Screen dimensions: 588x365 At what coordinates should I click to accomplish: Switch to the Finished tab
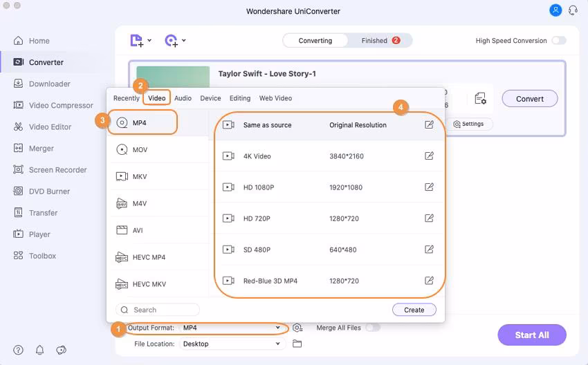click(380, 41)
